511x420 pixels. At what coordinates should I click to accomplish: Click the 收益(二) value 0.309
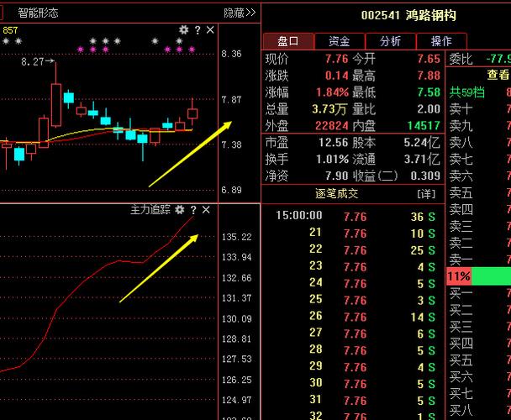[x=425, y=176]
